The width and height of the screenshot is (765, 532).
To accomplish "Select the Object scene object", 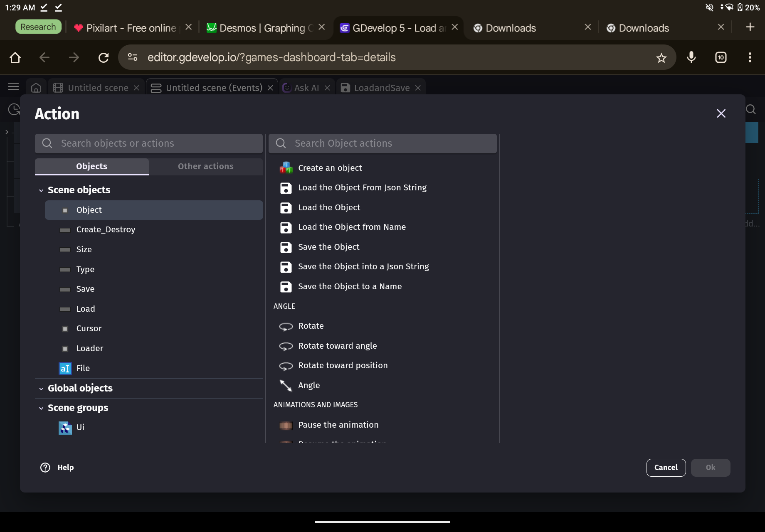I will point(154,210).
